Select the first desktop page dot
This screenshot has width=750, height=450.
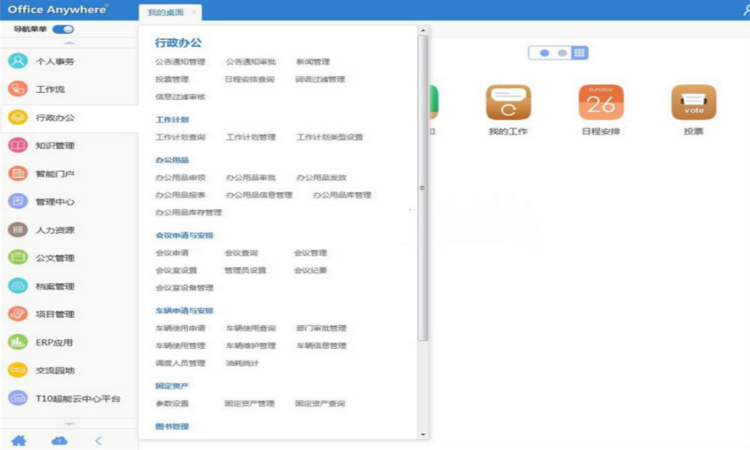(x=544, y=53)
